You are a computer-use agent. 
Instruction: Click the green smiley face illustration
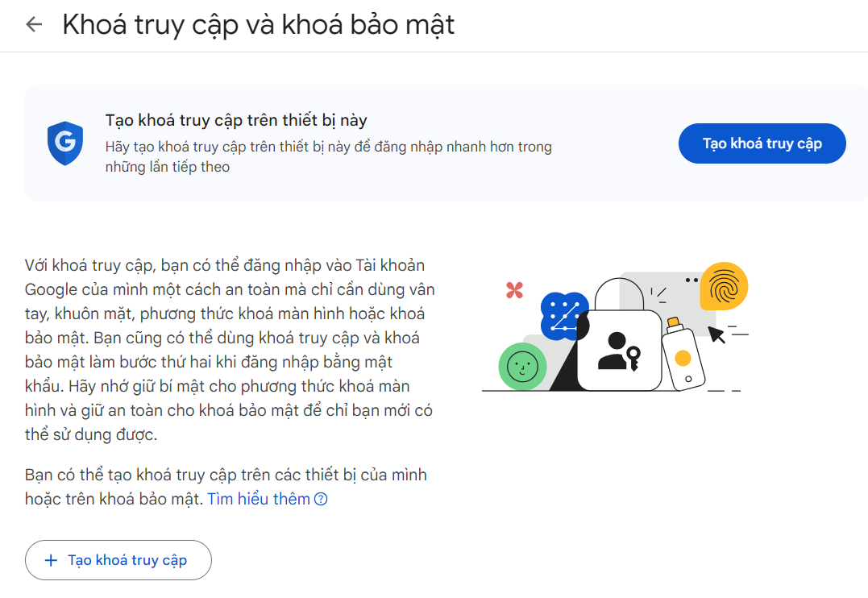522,367
